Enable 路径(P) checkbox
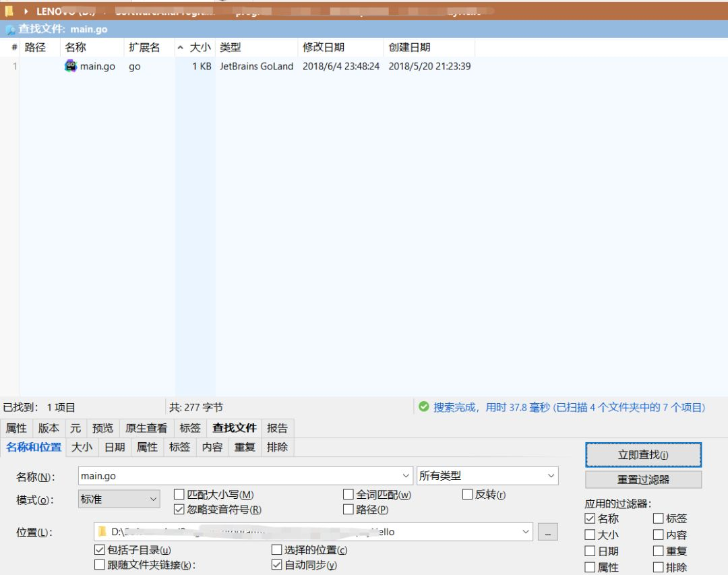Viewport: 728px width, 575px height. click(x=348, y=510)
